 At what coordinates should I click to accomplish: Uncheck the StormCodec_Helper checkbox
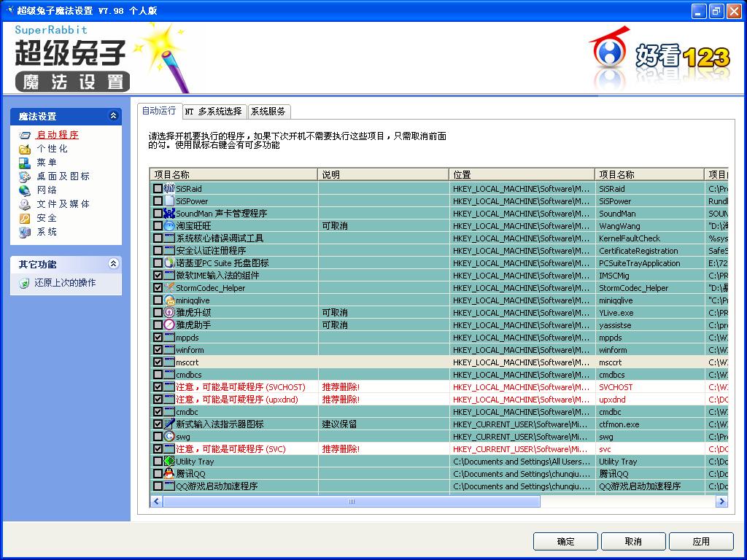point(158,287)
